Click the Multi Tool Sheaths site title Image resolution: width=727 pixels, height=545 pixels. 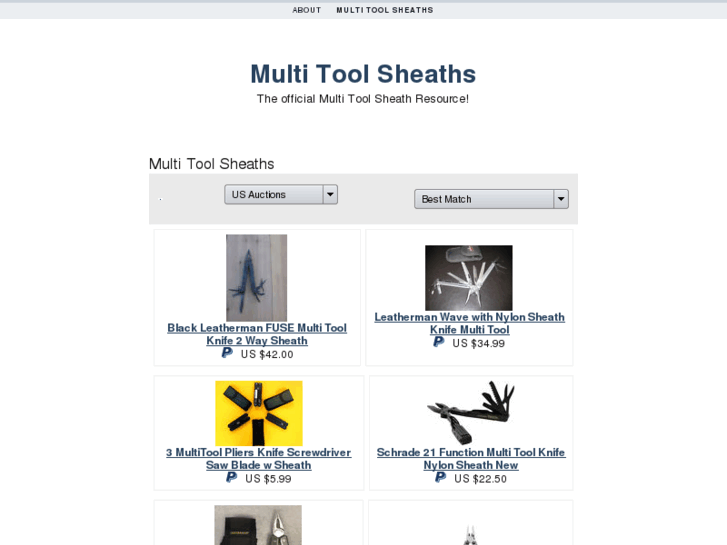coord(363,74)
